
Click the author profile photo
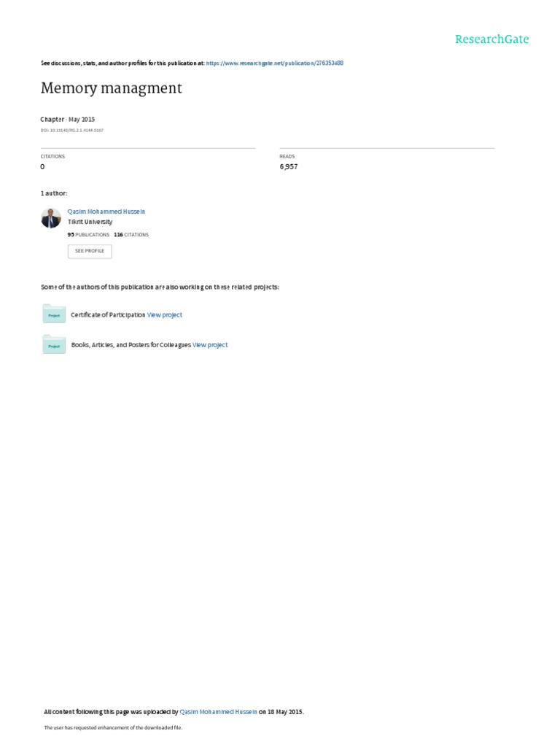[51, 218]
